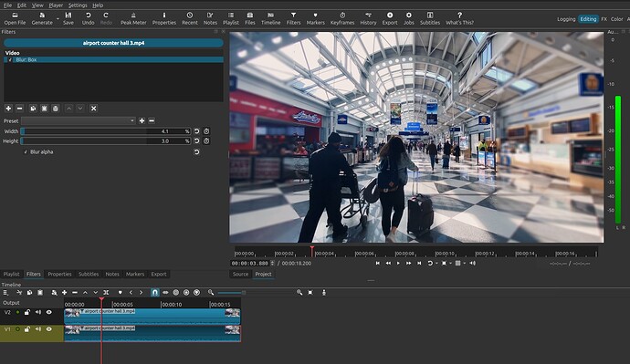Click the Open File toolbar icon

(15, 18)
